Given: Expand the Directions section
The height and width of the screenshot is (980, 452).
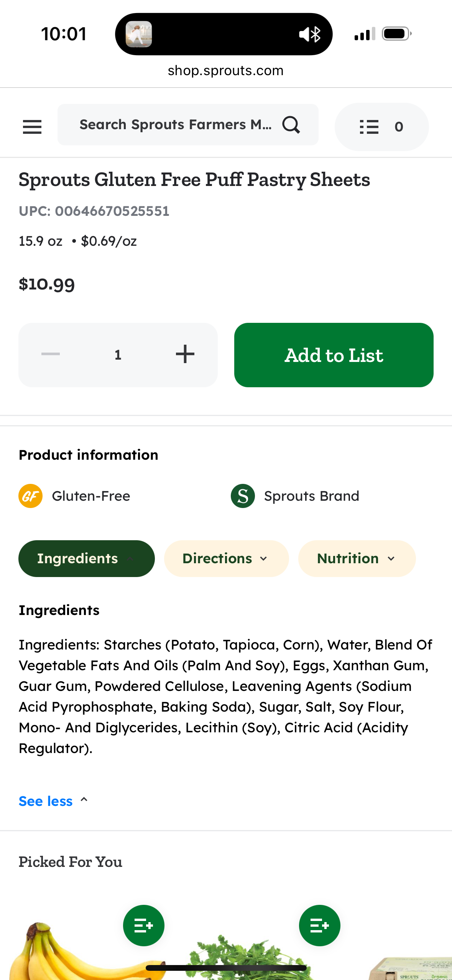Looking at the screenshot, I should point(226,559).
